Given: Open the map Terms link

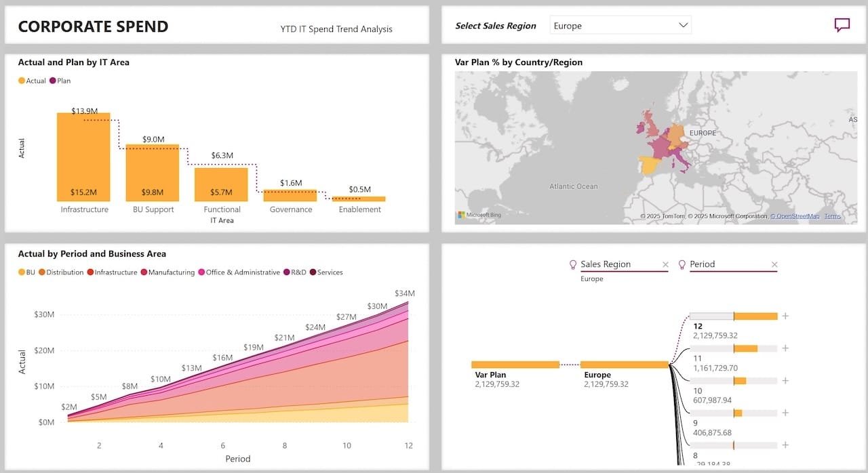Looking at the screenshot, I should click(832, 216).
